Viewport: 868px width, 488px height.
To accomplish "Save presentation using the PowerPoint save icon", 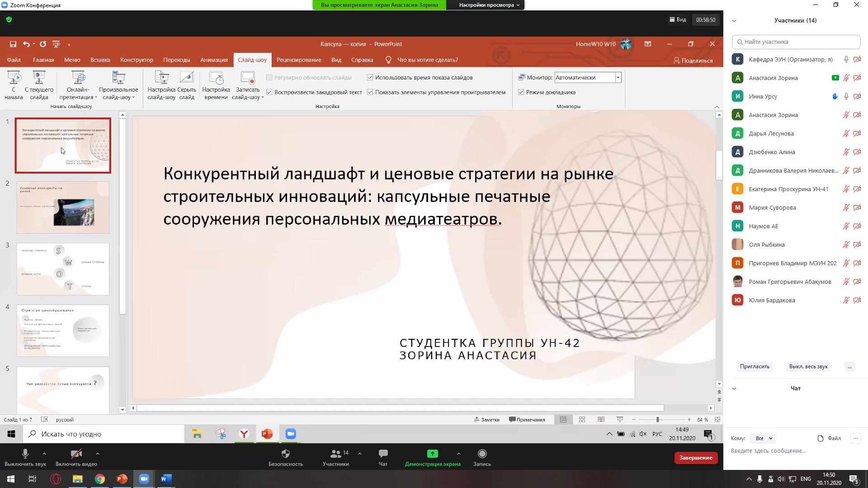I will (13, 44).
